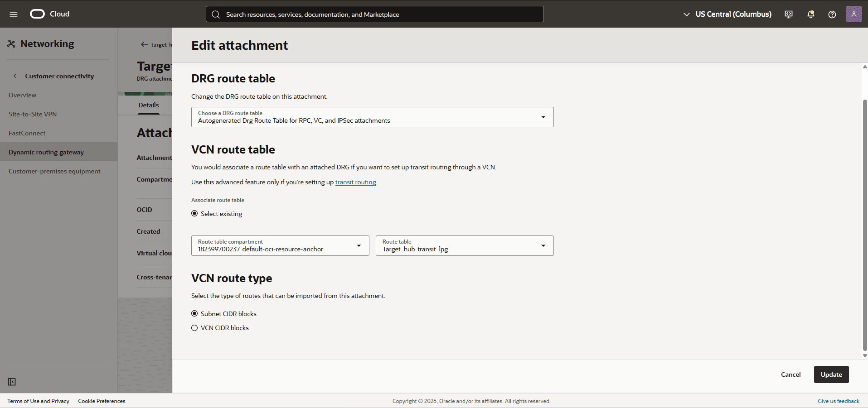Select VCN CIDR blocks route type
Viewport: 868px width, 408px height.
coord(194,328)
